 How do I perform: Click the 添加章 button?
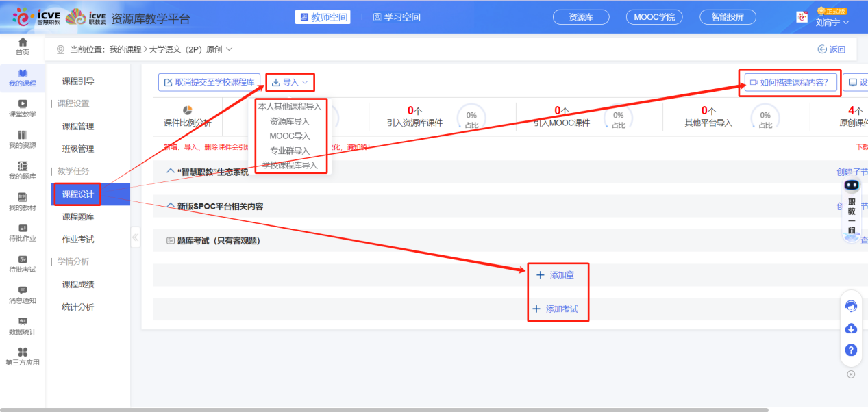coord(556,274)
